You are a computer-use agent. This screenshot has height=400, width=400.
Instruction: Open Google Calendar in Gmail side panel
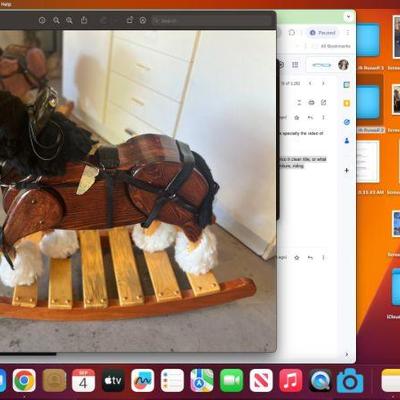pos(346,85)
